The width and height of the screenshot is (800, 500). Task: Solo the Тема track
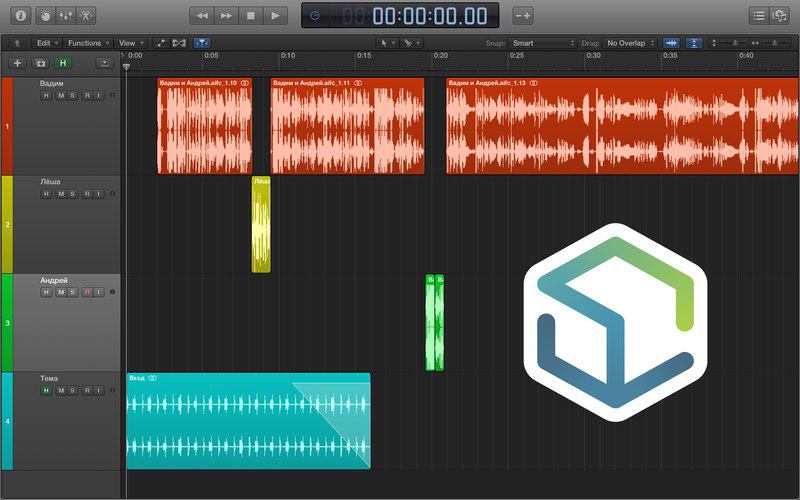coord(72,391)
